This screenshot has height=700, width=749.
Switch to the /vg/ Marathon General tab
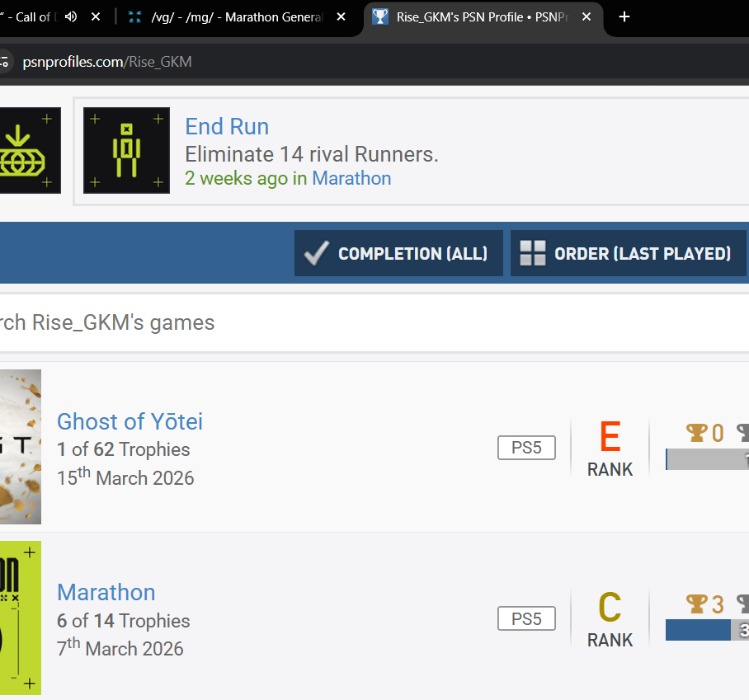(229, 17)
